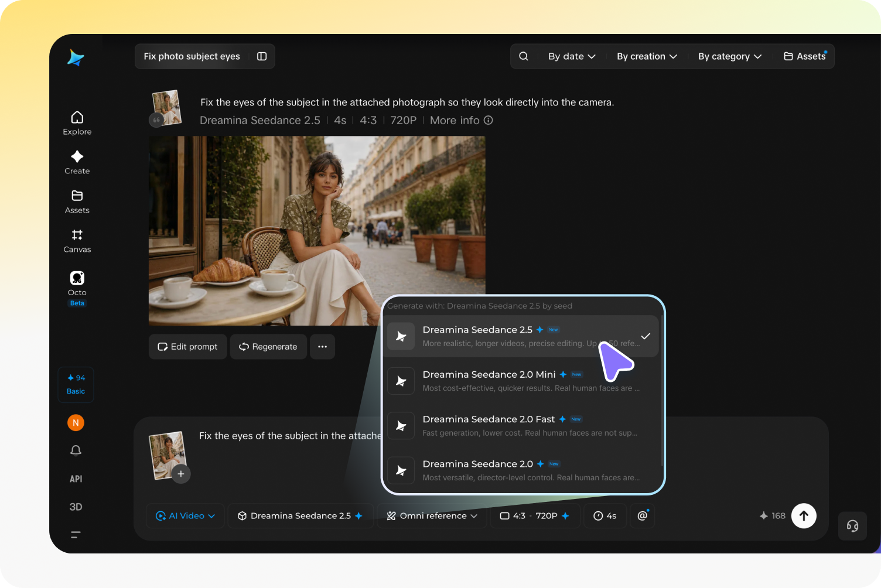Expand the By creation filter
Image resolution: width=881 pixels, height=588 pixels.
647,56
